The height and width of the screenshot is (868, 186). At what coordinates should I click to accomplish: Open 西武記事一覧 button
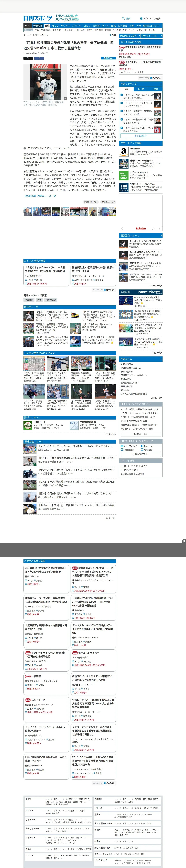click(x=91, y=202)
